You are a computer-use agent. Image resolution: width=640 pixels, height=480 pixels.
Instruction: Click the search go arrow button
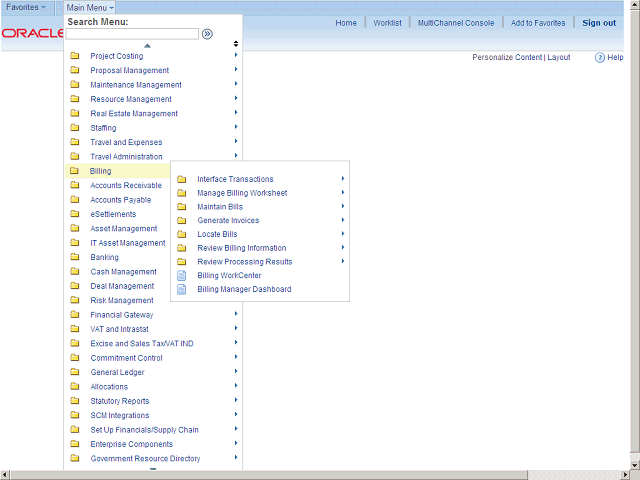[207, 34]
